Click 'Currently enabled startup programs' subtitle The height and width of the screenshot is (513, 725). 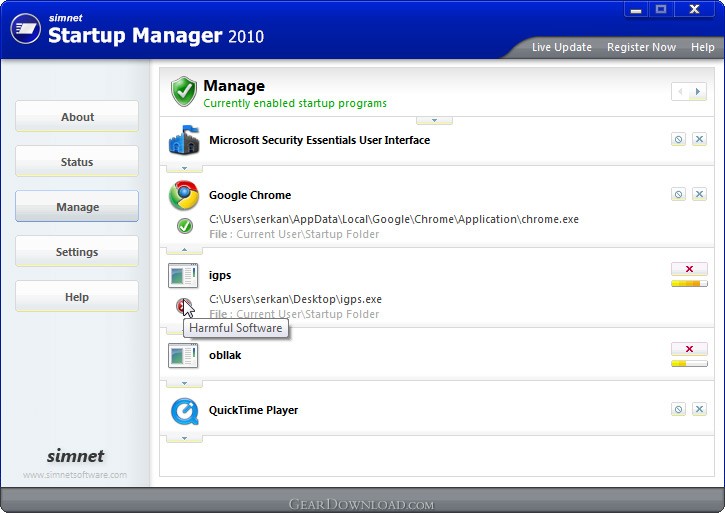[x=295, y=103]
